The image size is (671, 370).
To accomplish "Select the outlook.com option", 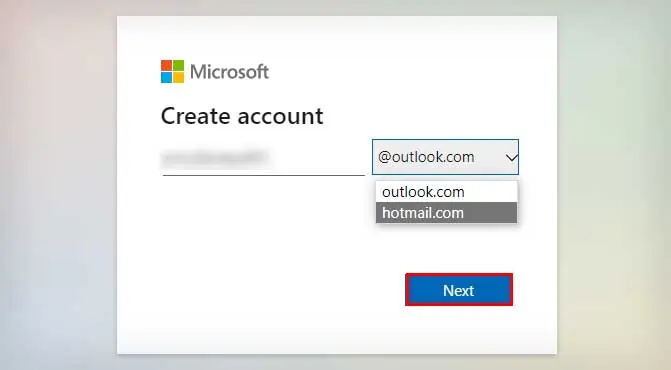I will coord(446,192).
